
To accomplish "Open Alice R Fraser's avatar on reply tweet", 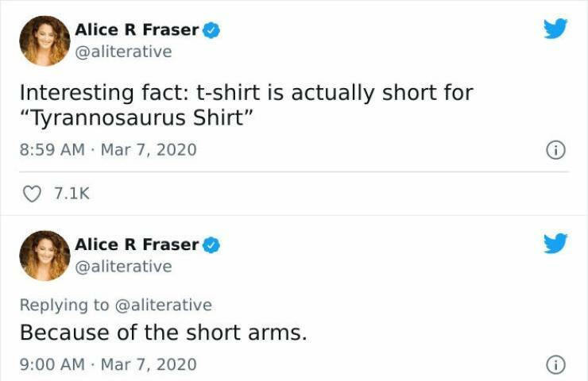I will click(44, 256).
